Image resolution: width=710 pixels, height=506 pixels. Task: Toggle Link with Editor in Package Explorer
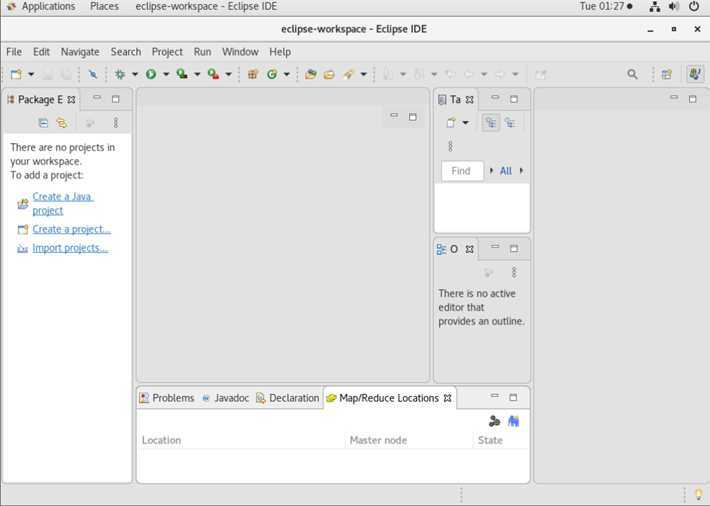point(61,123)
